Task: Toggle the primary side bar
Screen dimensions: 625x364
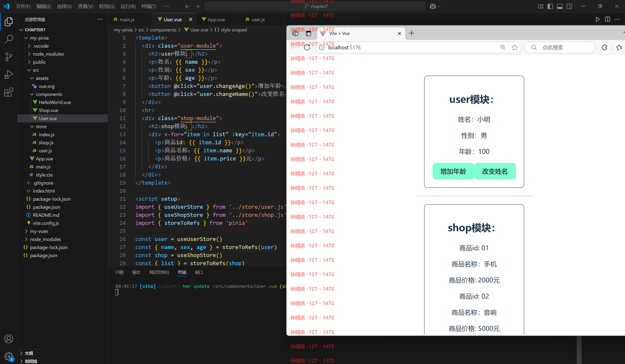Action: pos(550,6)
